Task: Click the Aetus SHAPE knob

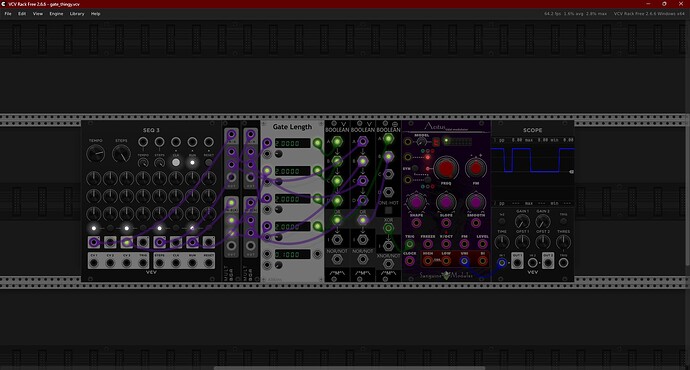Action: 416,202
